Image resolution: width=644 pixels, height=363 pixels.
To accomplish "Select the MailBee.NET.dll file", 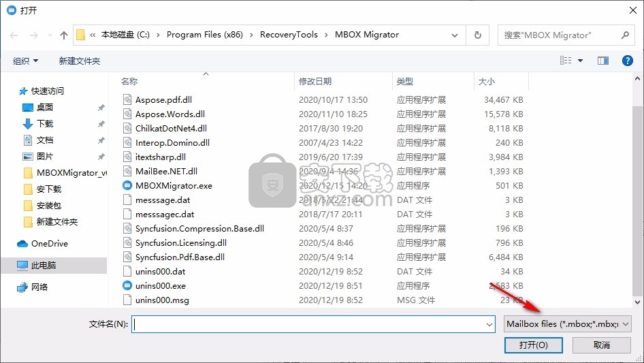I will (x=166, y=171).
